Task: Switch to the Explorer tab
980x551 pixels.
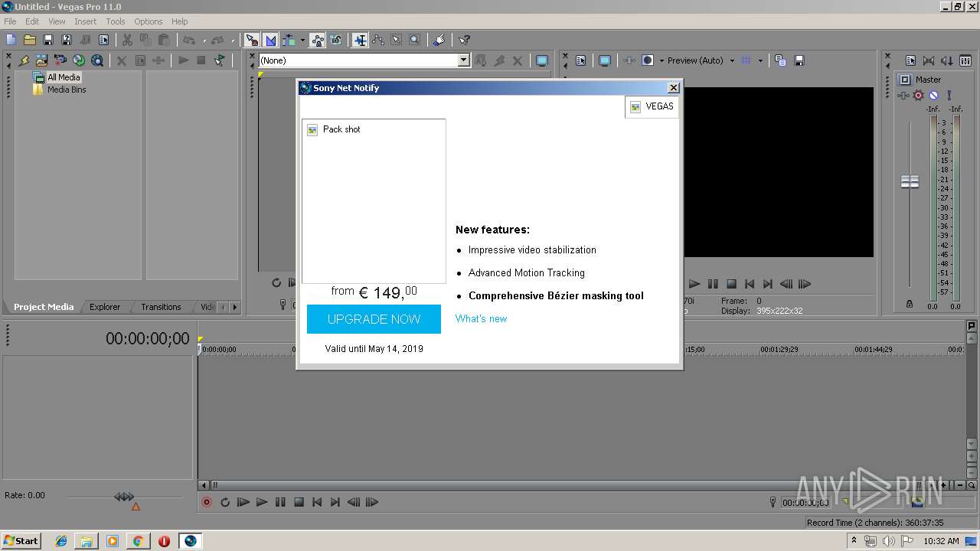Action: [105, 307]
